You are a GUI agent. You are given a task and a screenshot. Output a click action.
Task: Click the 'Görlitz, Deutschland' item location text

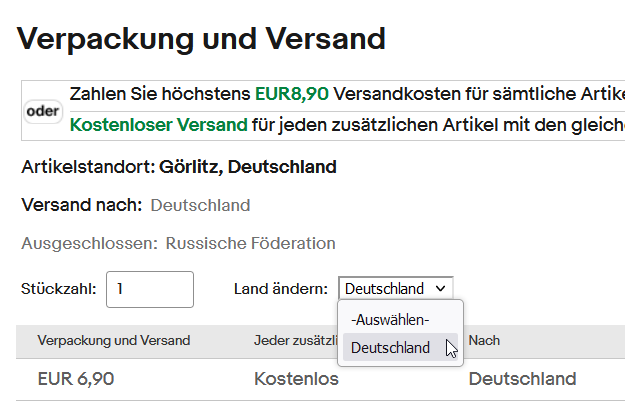click(x=247, y=166)
